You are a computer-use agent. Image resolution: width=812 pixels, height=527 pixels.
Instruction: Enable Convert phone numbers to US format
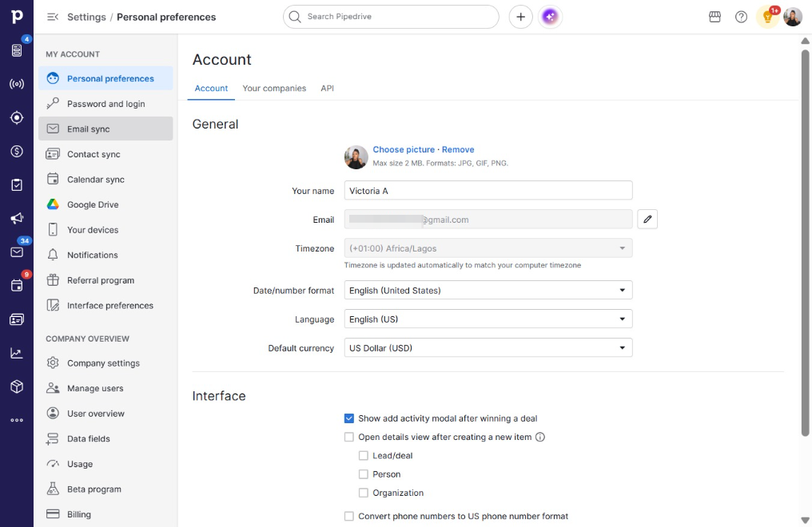[349, 516]
